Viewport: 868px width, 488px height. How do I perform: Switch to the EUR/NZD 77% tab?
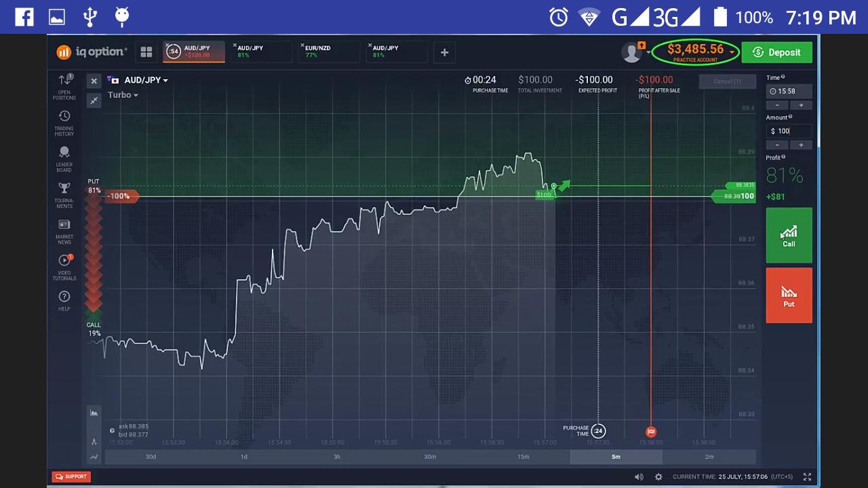click(x=329, y=52)
